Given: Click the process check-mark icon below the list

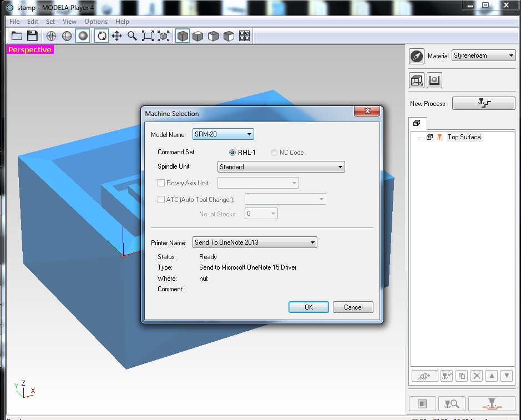Looking at the screenshot, I should [x=446, y=376].
